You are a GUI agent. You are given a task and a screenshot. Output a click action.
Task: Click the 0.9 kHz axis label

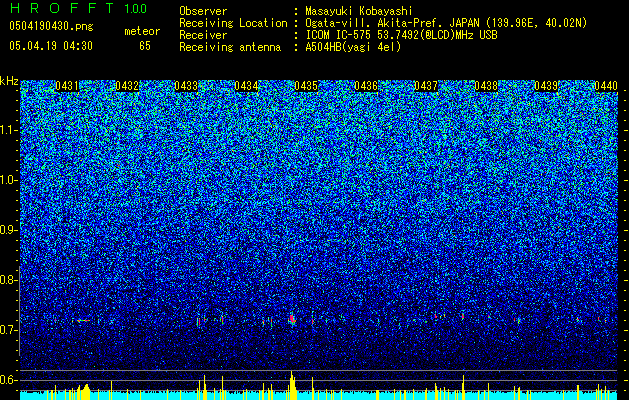pyautogui.click(x=8, y=230)
